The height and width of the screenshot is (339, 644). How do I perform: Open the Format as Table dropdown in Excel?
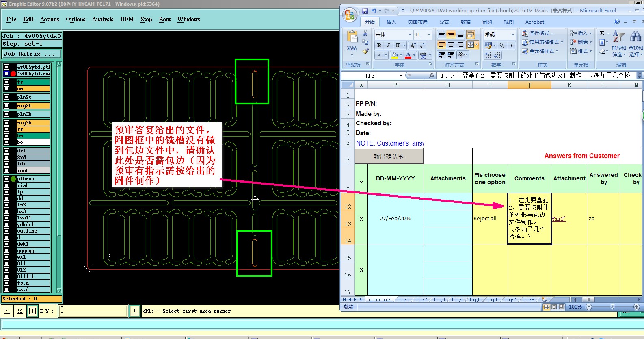(543, 42)
